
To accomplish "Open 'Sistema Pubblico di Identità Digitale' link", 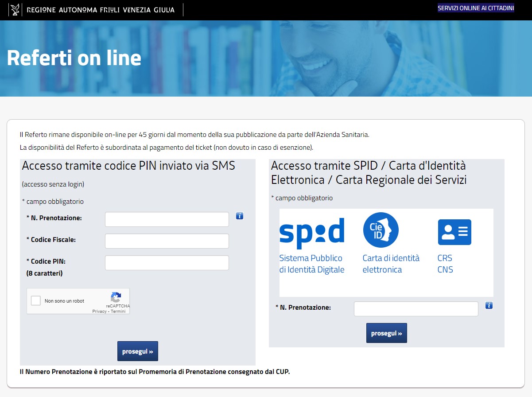I will pos(311,264).
